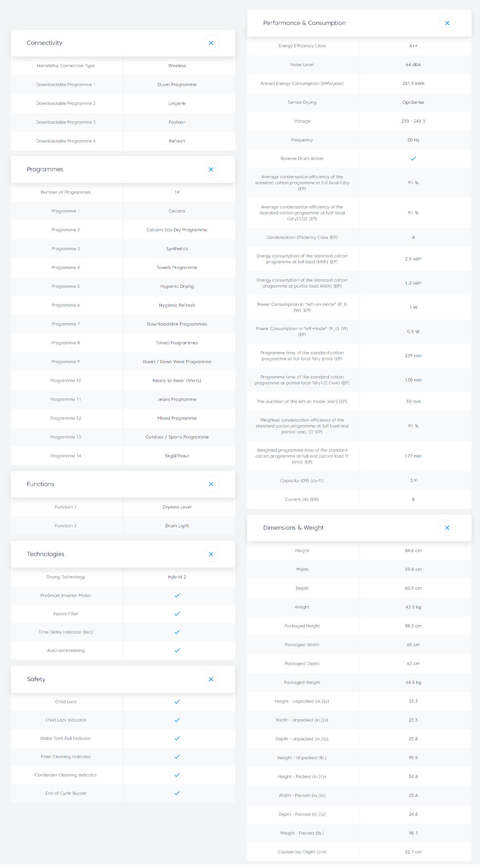Click the ProSmart Inverter Motor checkmark
This screenshot has width=480, height=868.
coord(177,595)
